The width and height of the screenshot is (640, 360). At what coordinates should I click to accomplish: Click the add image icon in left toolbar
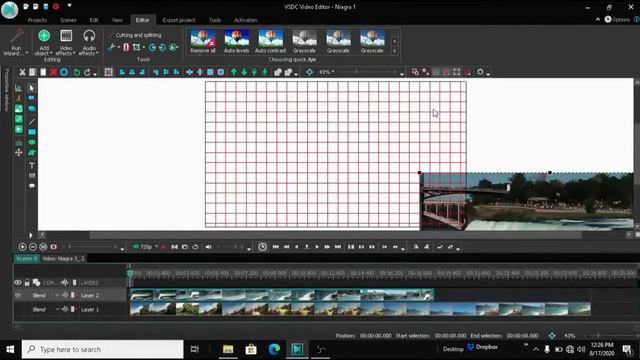19,109
